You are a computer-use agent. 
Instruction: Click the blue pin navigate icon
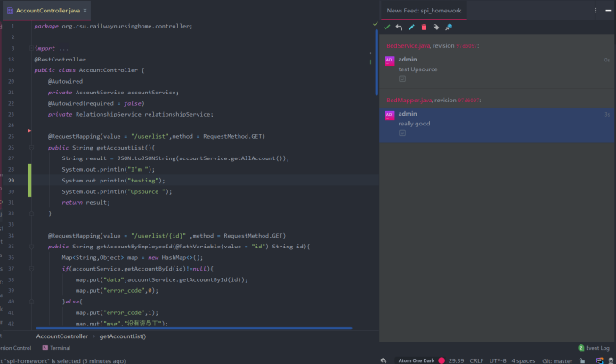[x=449, y=27]
